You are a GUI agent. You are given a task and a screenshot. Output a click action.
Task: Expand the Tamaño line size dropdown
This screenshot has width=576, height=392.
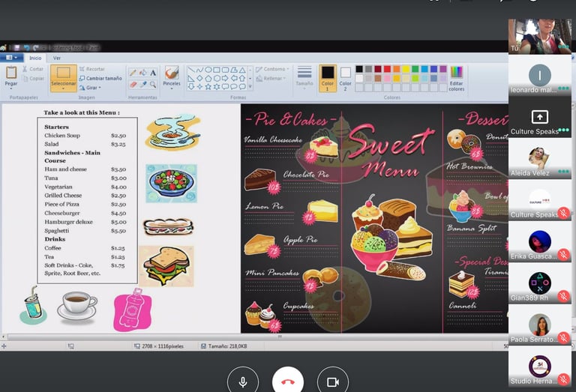[304, 76]
